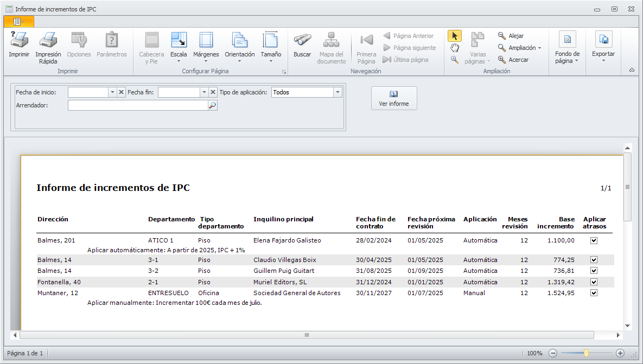Toggle Aplicar atrasos for Balmes 201
This screenshot has height=364, width=643.
click(594, 240)
